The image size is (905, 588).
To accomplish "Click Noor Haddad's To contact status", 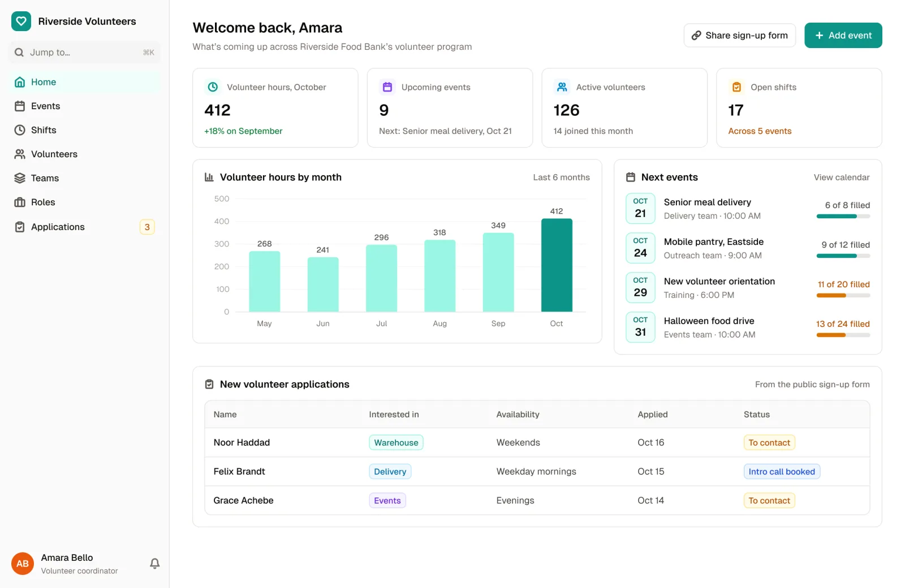I will (769, 442).
